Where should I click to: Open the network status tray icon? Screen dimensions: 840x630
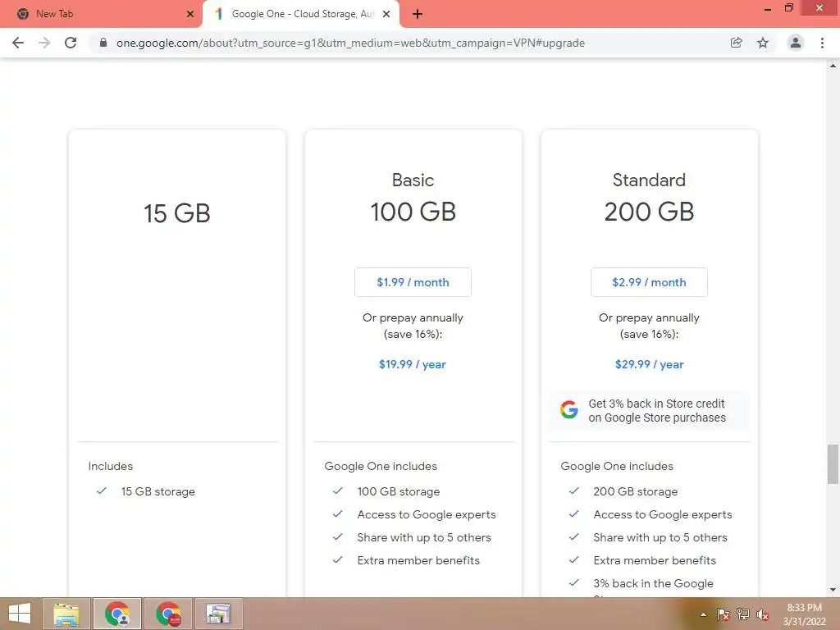[x=743, y=614]
